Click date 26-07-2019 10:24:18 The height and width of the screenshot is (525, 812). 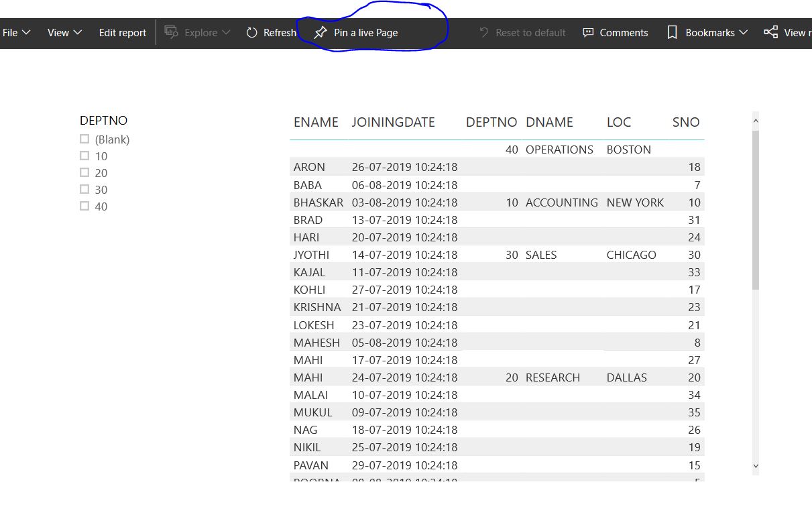405,167
